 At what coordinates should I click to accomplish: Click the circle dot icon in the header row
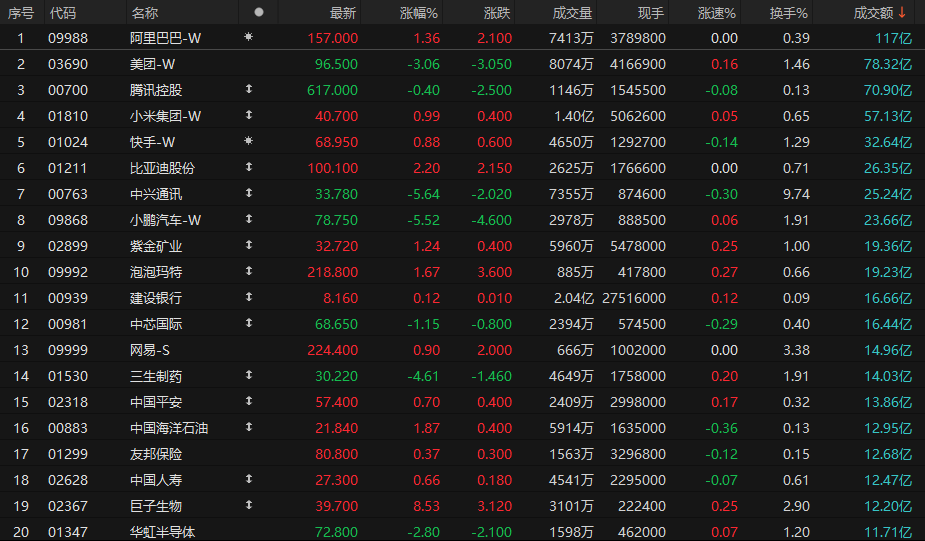pos(258,12)
